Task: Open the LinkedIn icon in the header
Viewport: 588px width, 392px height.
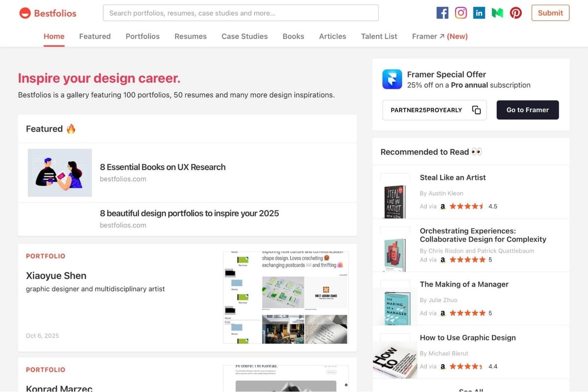Action: tap(479, 13)
